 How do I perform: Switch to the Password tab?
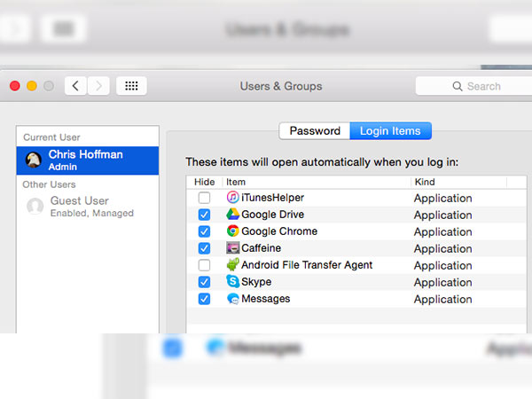click(315, 131)
